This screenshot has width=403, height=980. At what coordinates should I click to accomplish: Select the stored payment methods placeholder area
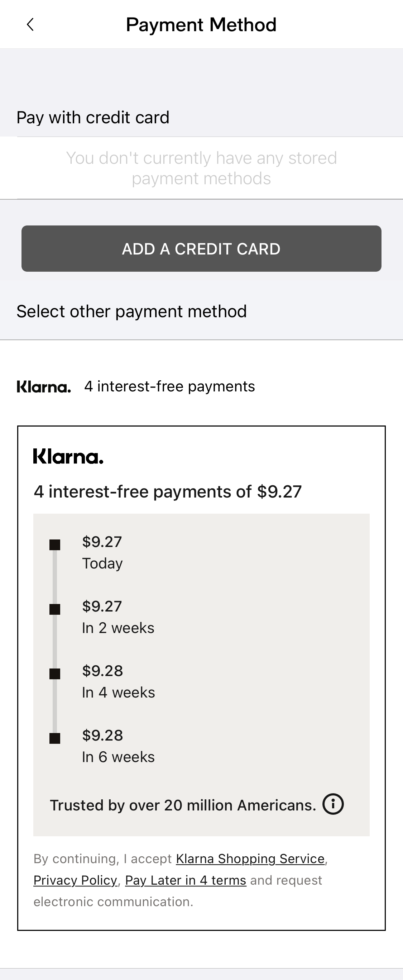click(201, 167)
